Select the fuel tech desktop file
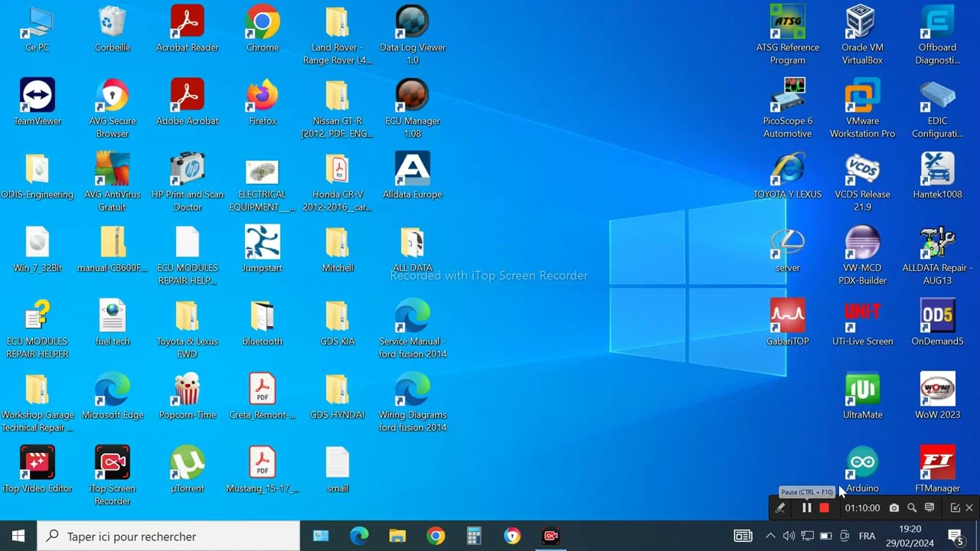This screenshot has height=551, width=980. pyautogui.click(x=113, y=323)
